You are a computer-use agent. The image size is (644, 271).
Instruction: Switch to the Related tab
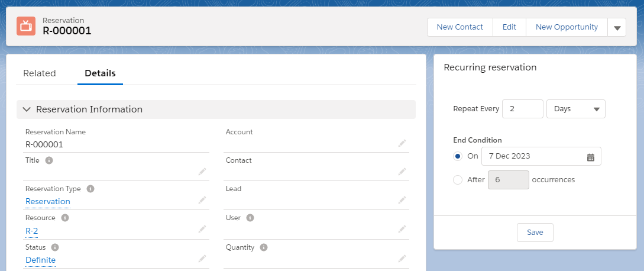click(39, 73)
